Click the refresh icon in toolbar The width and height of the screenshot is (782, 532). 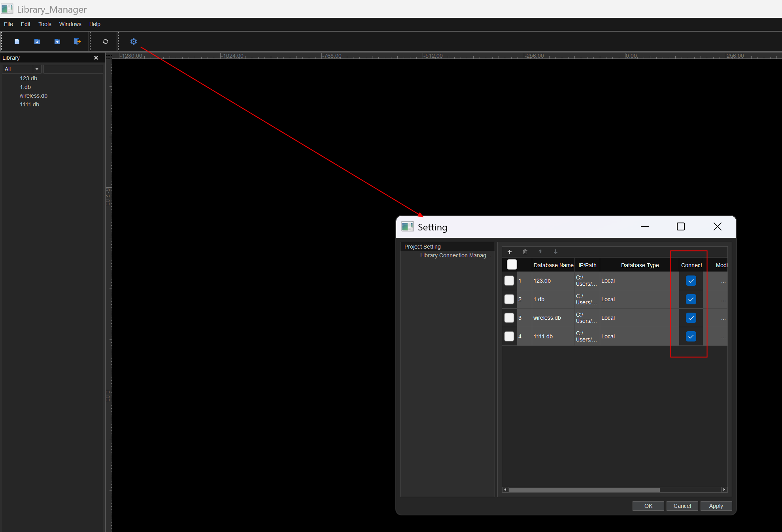click(x=106, y=42)
